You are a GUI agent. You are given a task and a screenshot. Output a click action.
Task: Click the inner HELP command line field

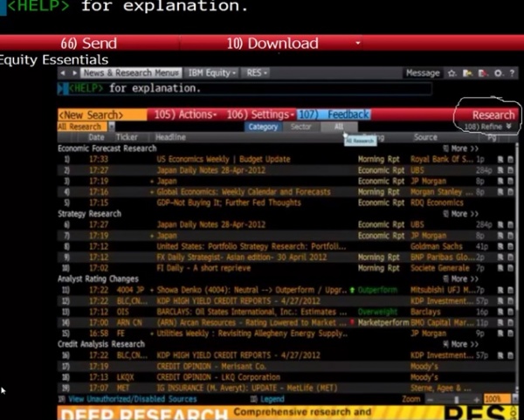pos(245,88)
